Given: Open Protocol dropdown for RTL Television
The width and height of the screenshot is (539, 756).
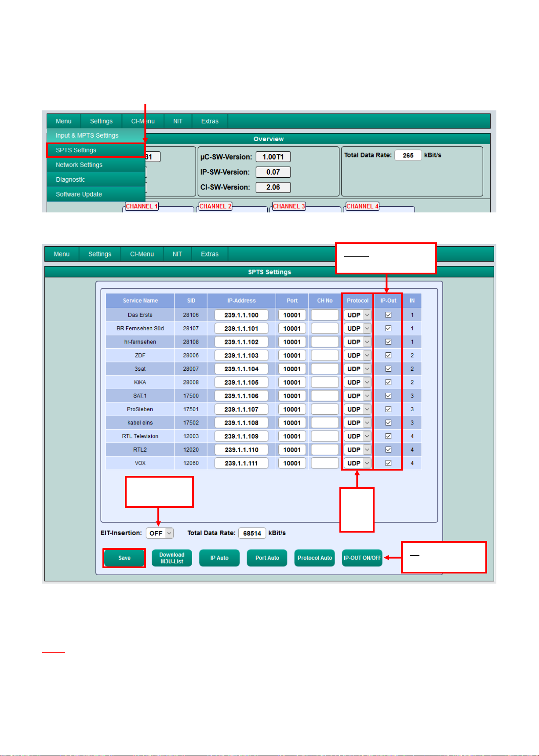Looking at the screenshot, I should coord(358,436).
